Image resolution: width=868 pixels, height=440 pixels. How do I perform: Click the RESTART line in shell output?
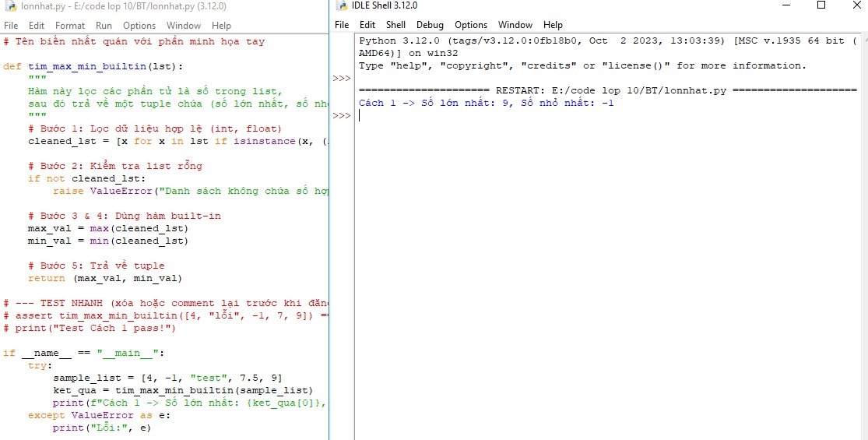(608, 91)
